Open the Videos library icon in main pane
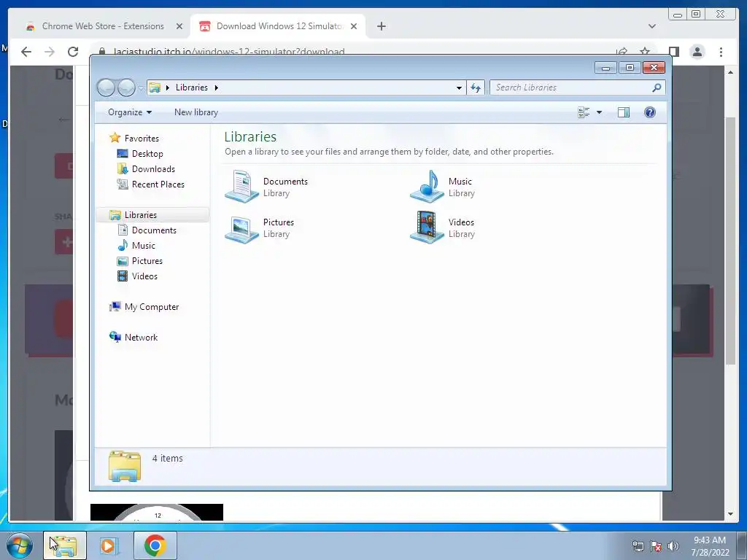The image size is (747, 560). pyautogui.click(x=427, y=227)
